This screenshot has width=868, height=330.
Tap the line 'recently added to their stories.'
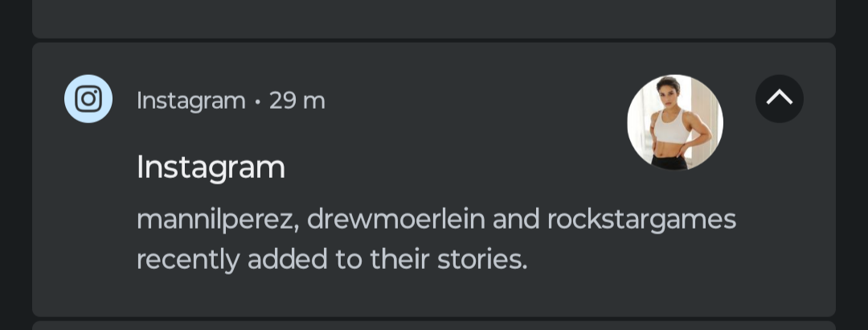(332, 259)
